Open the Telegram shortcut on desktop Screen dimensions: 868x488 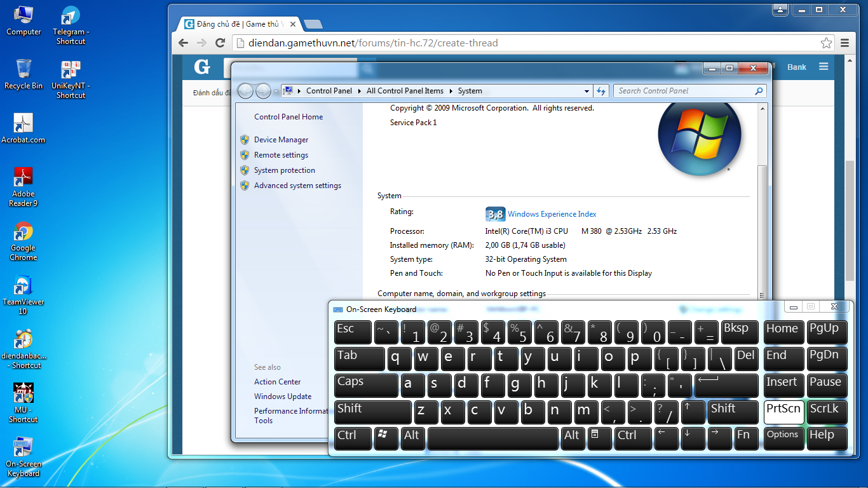point(71,25)
